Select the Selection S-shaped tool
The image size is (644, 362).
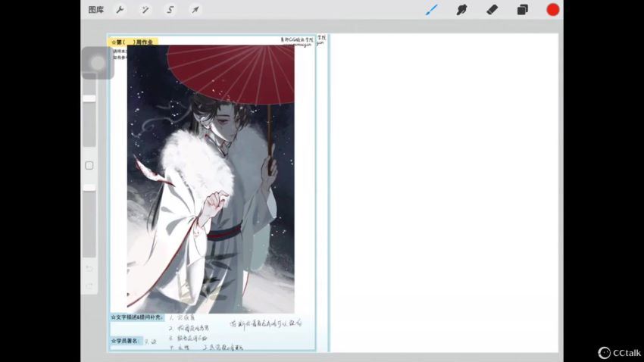[170, 9]
